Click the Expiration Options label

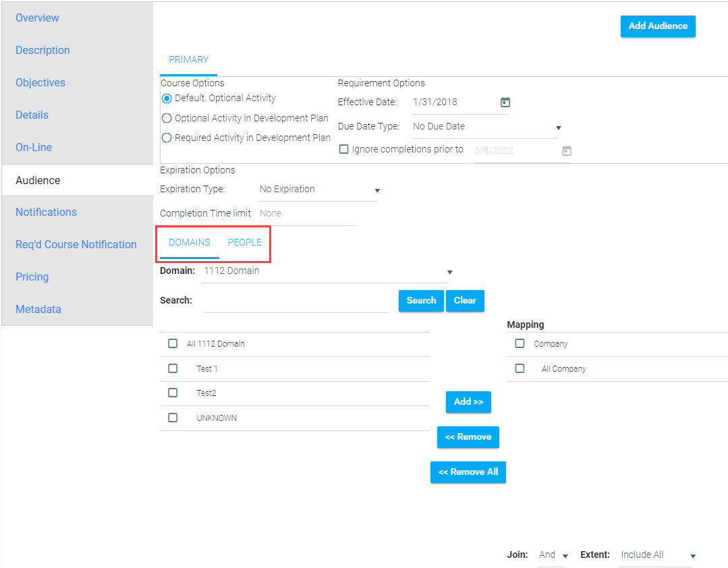tap(197, 170)
